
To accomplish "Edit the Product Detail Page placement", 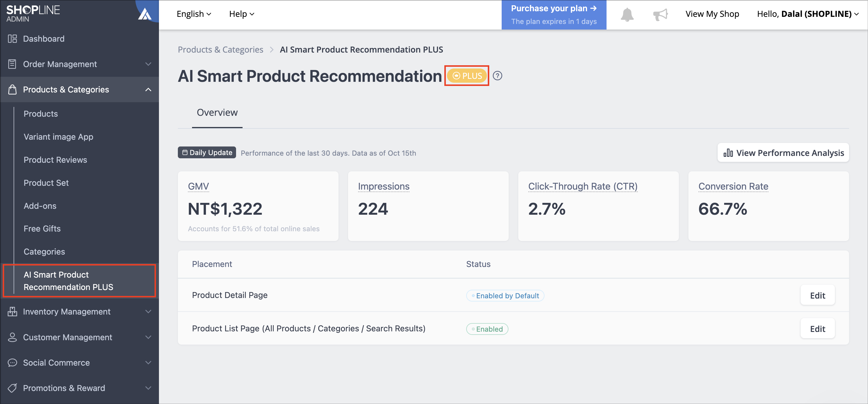I will click(x=817, y=296).
